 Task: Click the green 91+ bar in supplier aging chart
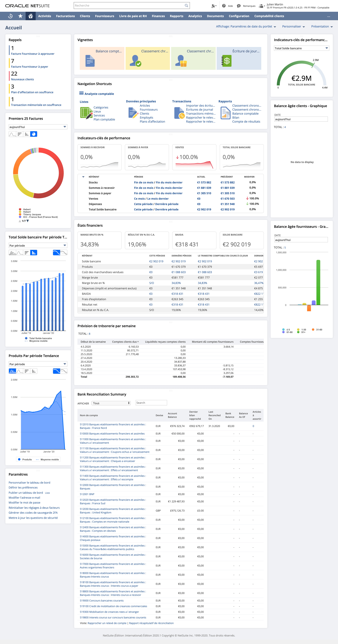pos(318,282)
